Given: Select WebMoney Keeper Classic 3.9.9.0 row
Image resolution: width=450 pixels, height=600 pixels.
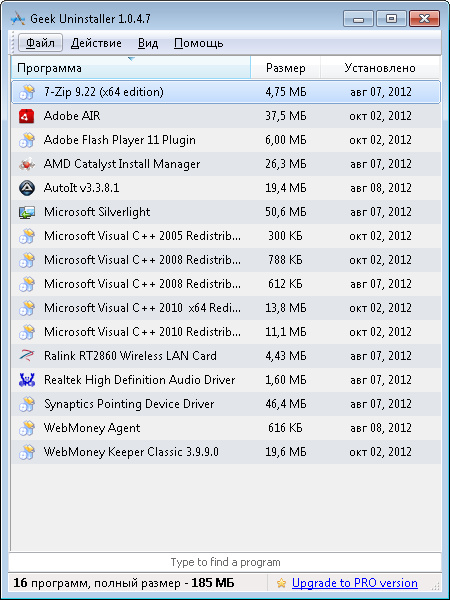Looking at the screenshot, I should coord(225,452).
